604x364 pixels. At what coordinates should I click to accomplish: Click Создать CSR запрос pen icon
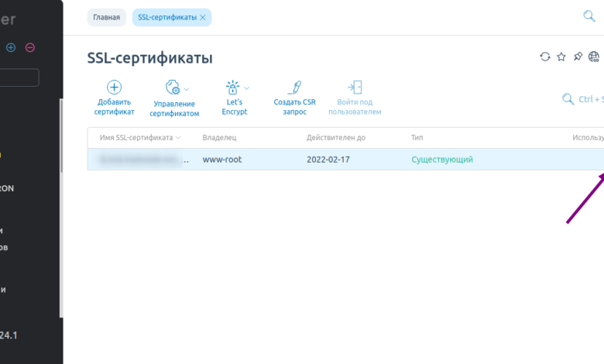[293, 88]
